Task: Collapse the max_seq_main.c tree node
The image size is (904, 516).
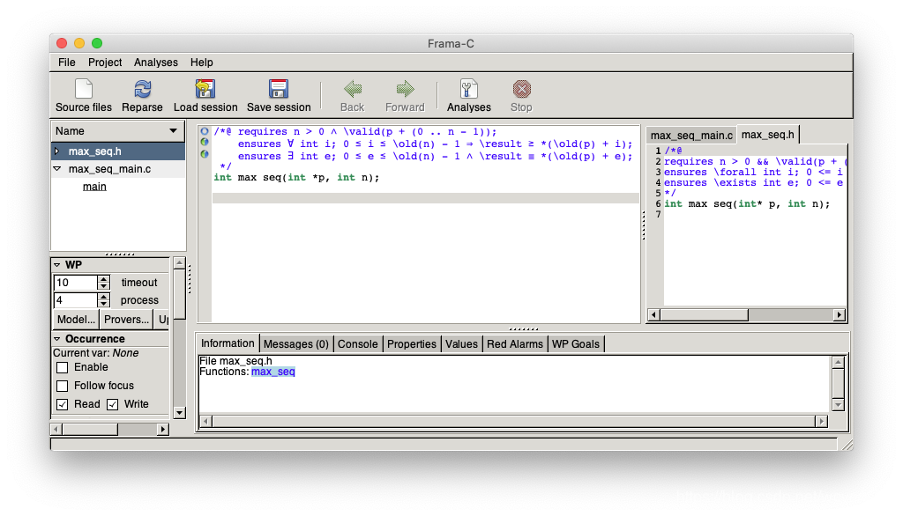Action: [56, 169]
